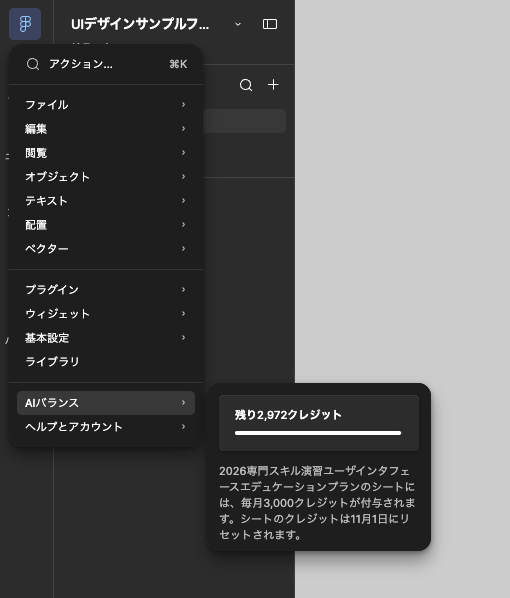Screen dimensions: 510x598
Task: Click the credits reset description paragraph
Action: [x=317, y=503]
